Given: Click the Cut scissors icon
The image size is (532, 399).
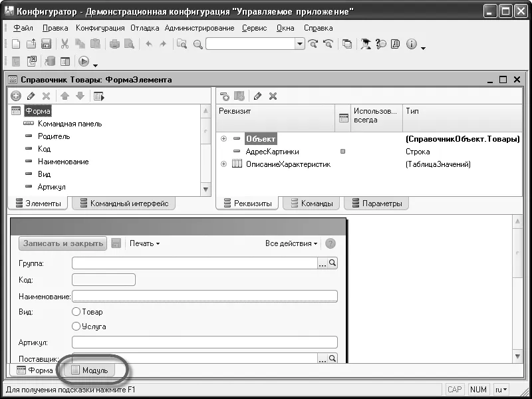Looking at the screenshot, I should [x=65, y=44].
